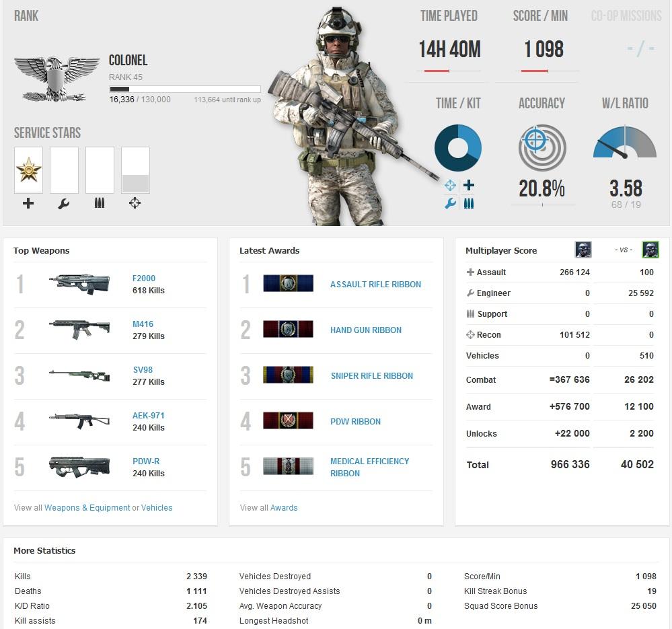Click the Sniper Rifle Ribbon image

[x=288, y=375]
